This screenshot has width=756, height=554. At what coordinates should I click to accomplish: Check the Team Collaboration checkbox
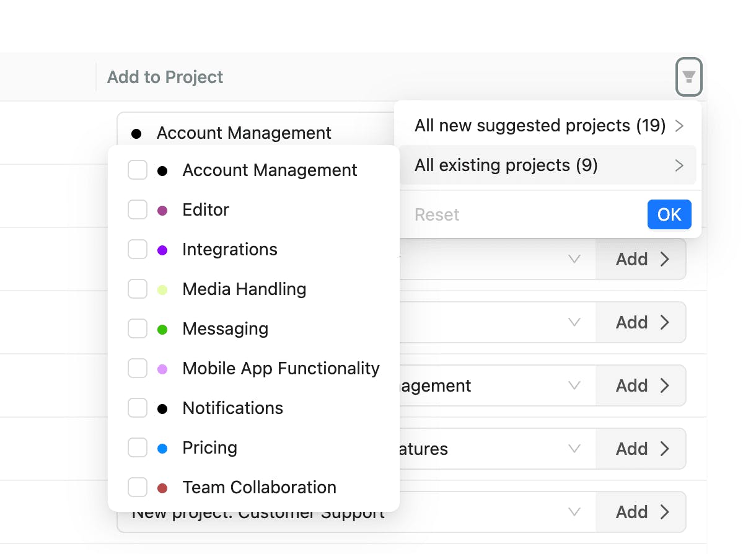[x=138, y=488]
